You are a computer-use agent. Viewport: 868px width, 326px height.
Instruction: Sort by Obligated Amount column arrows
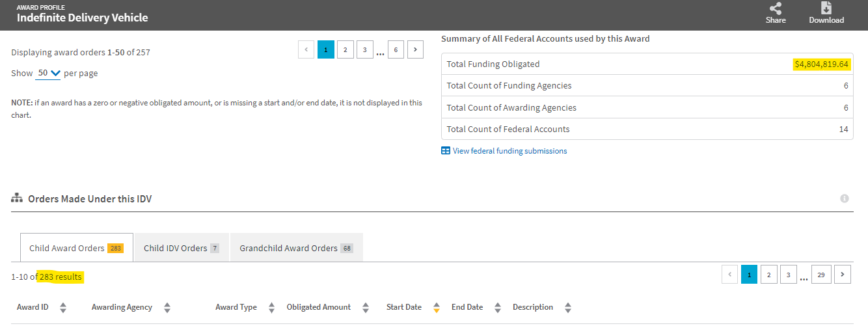366,307
